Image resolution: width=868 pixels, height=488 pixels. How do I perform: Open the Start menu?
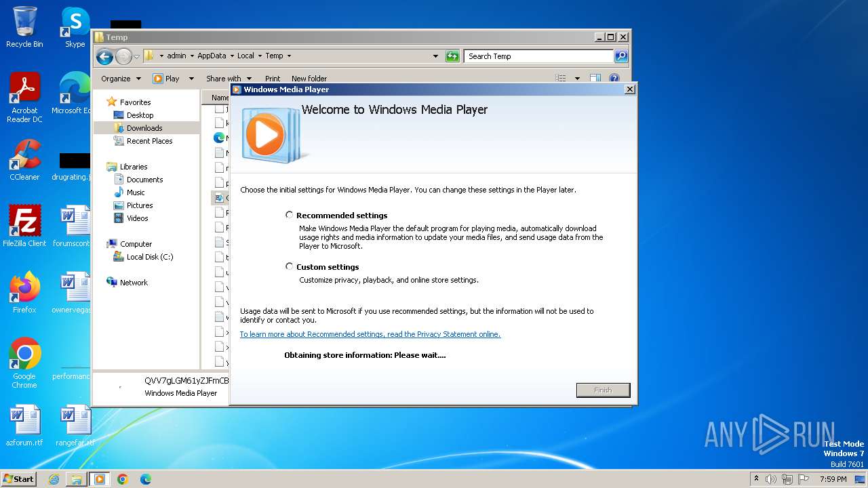pos(19,479)
